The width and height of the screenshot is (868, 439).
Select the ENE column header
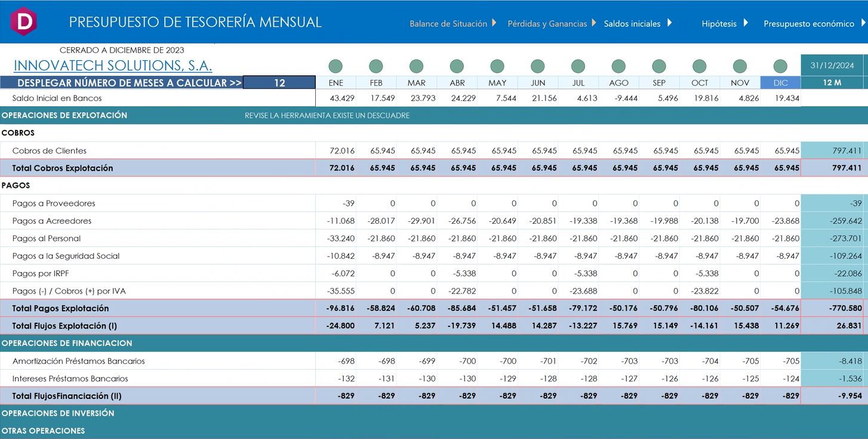point(335,83)
